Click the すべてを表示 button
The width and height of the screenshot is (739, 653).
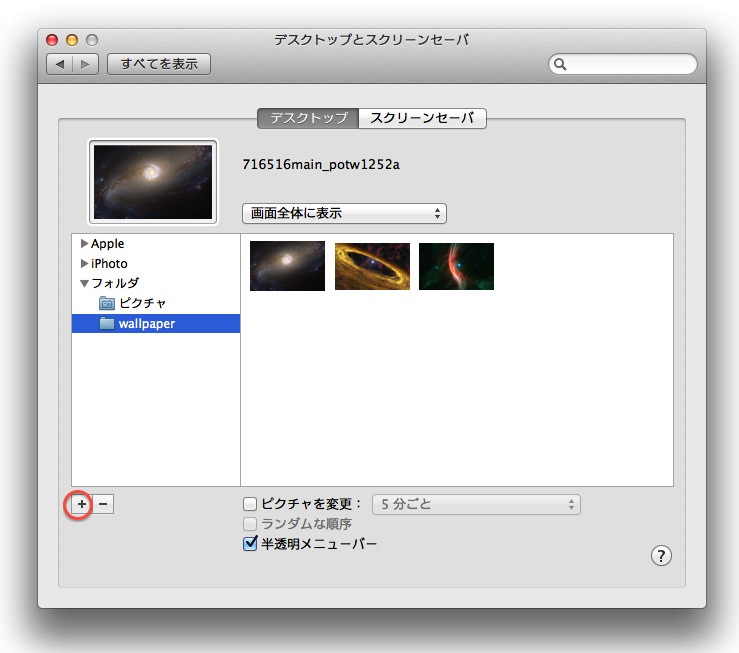pos(159,64)
